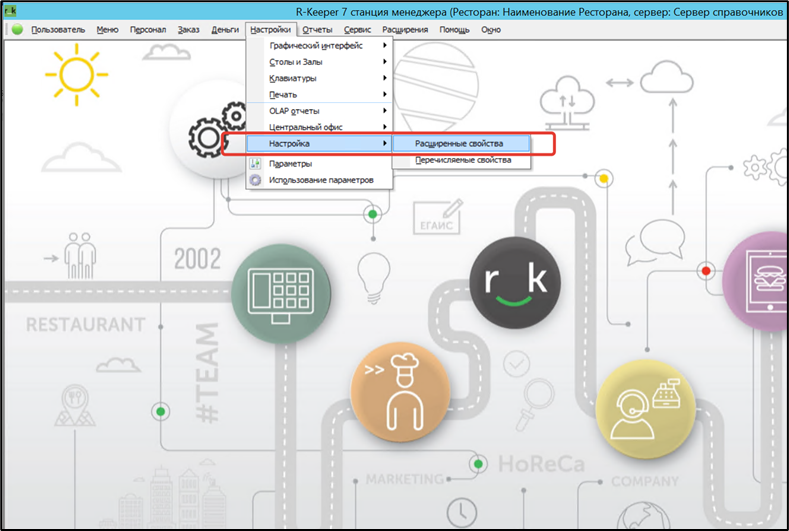Image resolution: width=789 pixels, height=531 pixels.
Task: Click the green status indicator in menu bar
Action: coord(17,30)
